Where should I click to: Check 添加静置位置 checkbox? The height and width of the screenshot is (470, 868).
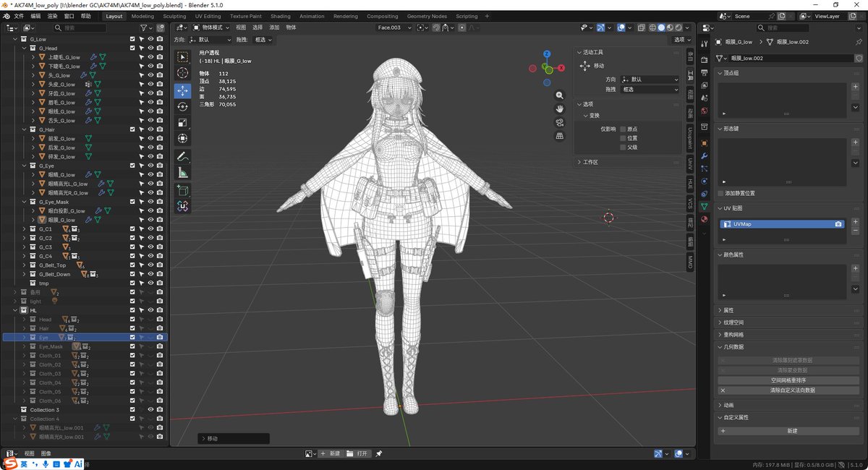pos(721,193)
